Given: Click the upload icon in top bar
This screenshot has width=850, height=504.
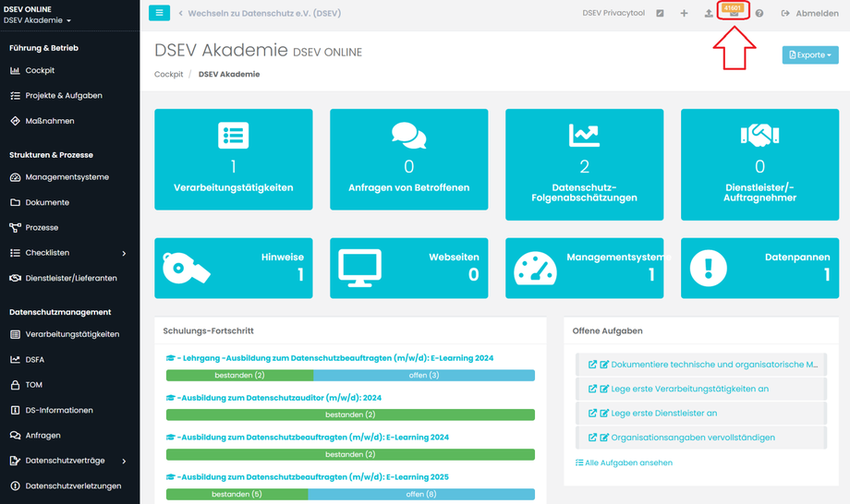Looking at the screenshot, I should coord(709,14).
